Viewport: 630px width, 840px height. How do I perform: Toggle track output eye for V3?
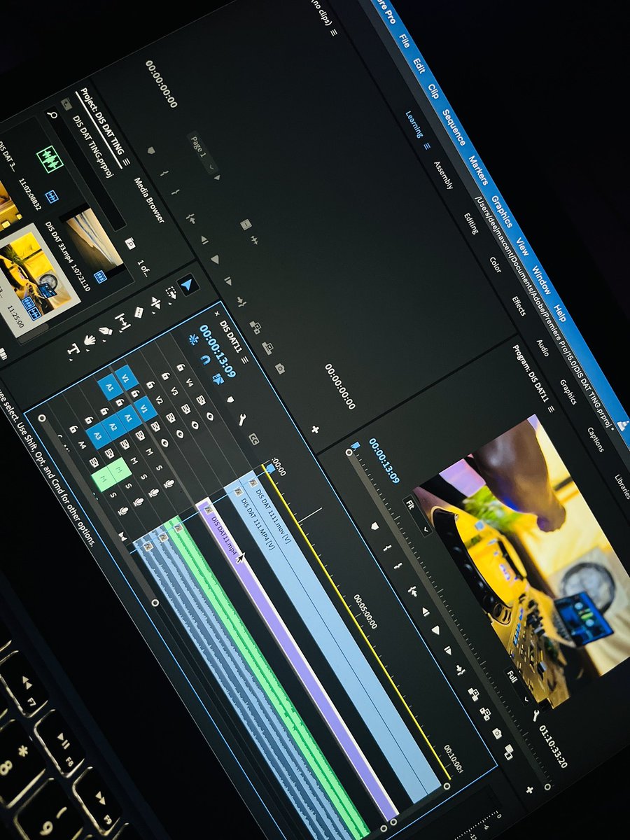tap(194, 425)
